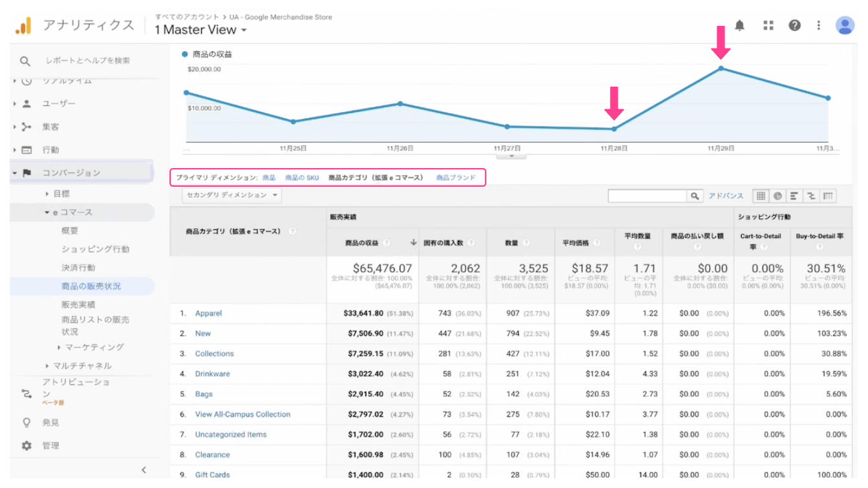Click help icon beside 商品の収益 header
Viewport: 868px width, 488px height.
386,243
